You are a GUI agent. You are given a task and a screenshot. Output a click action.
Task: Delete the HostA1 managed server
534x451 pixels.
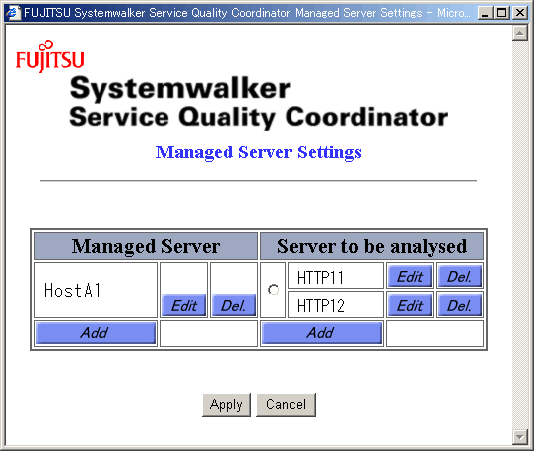[234, 305]
